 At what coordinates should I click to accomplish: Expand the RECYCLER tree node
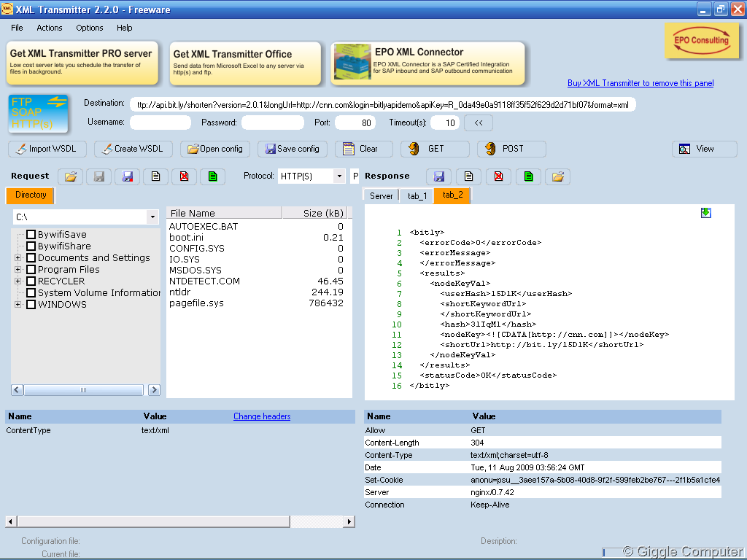coord(18,281)
